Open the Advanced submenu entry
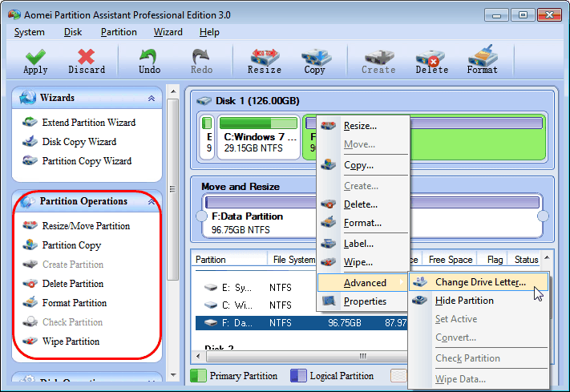570x392 pixels. pos(362,283)
